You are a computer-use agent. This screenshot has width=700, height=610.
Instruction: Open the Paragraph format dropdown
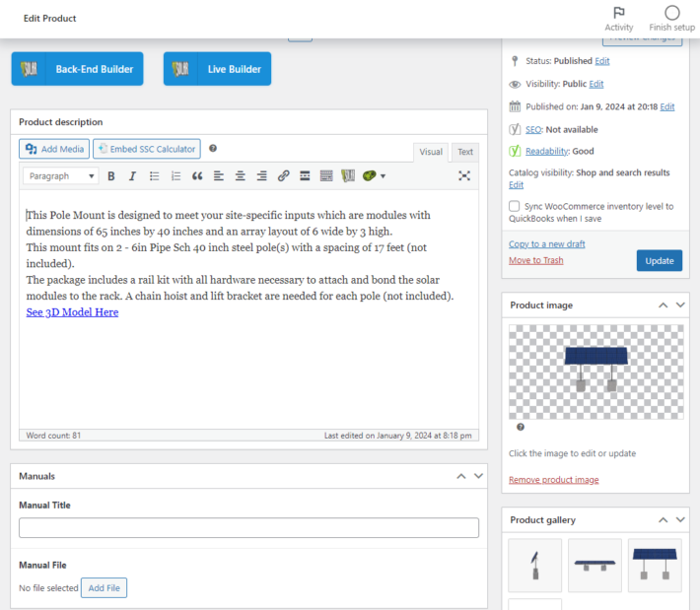[x=61, y=176]
